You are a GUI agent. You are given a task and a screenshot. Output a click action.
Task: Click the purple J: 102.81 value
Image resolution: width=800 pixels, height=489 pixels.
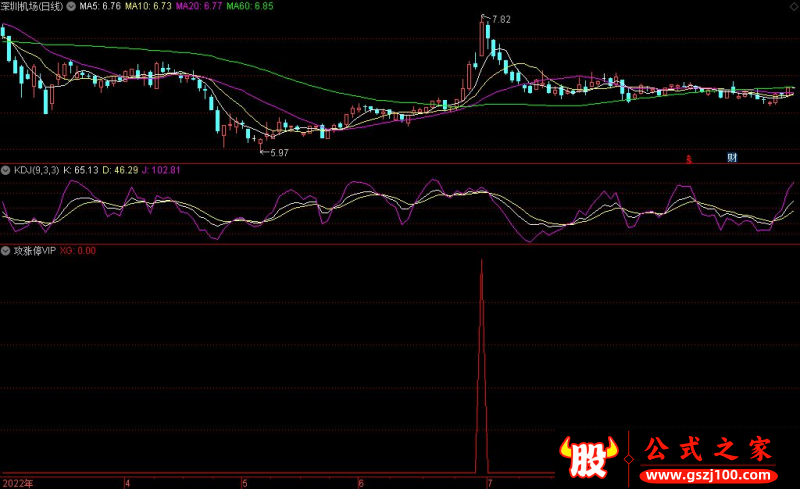161,170
